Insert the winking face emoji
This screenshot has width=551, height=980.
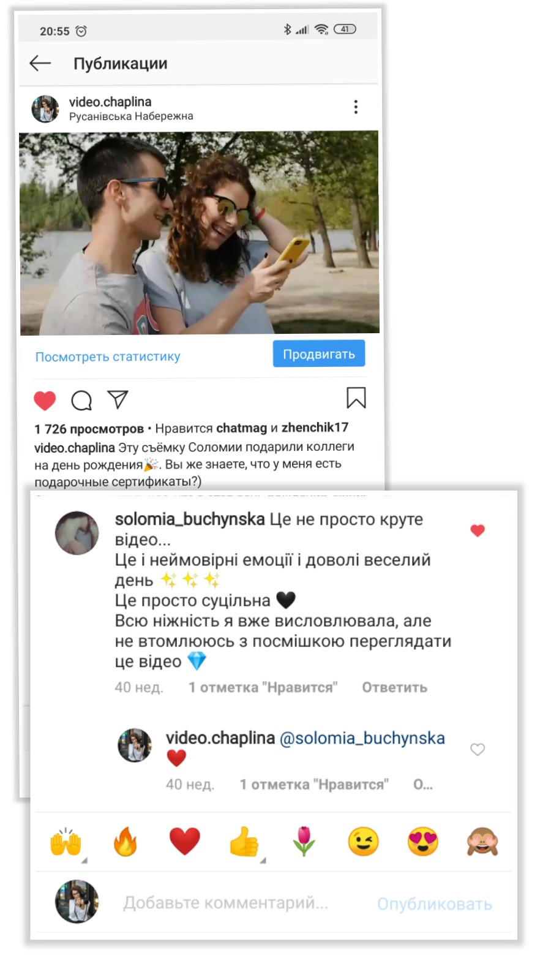tap(363, 842)
